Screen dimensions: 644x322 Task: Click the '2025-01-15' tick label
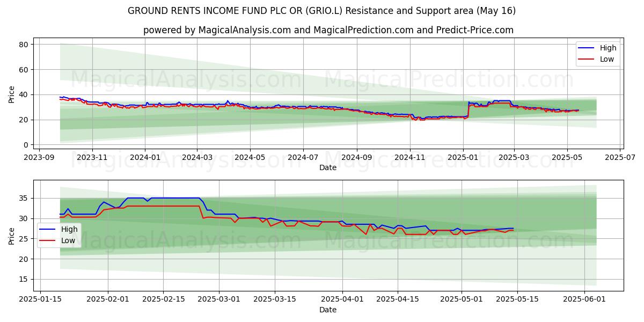point(41,299)
